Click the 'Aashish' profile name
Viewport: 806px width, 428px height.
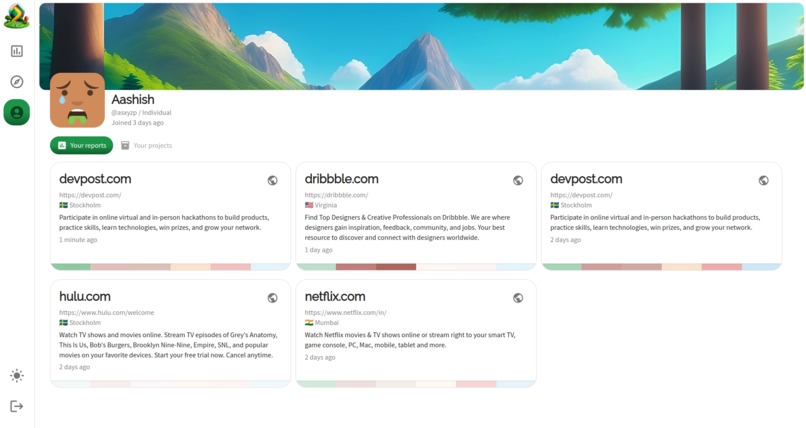(133, 99)
